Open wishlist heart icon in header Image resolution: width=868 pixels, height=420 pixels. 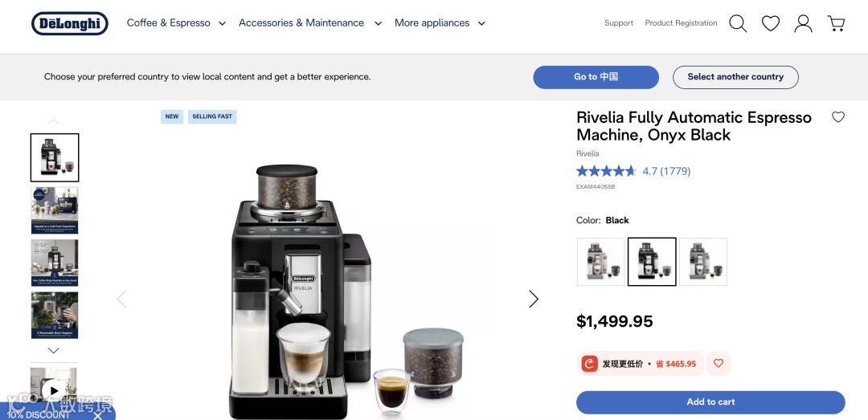(771, 23)
